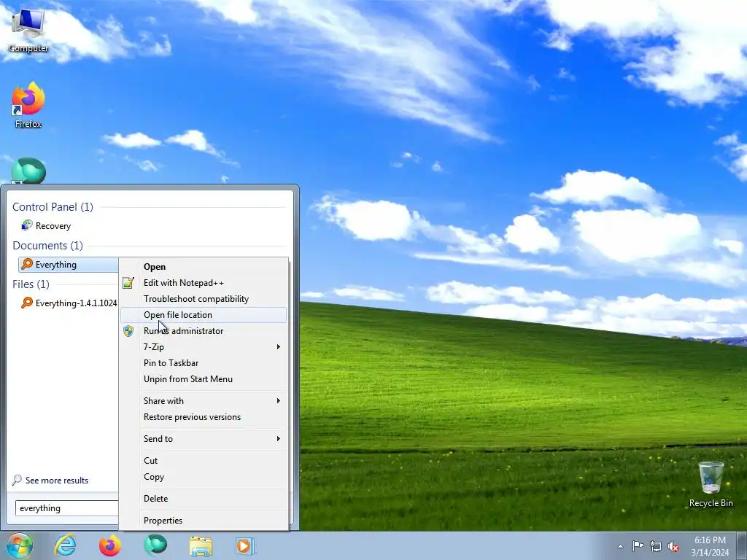The width and height of the screenshot is (747, 560).
Task: Open Windows Explorer folder on taskbar
Action: pyautogui.click(x=201, y=545)
